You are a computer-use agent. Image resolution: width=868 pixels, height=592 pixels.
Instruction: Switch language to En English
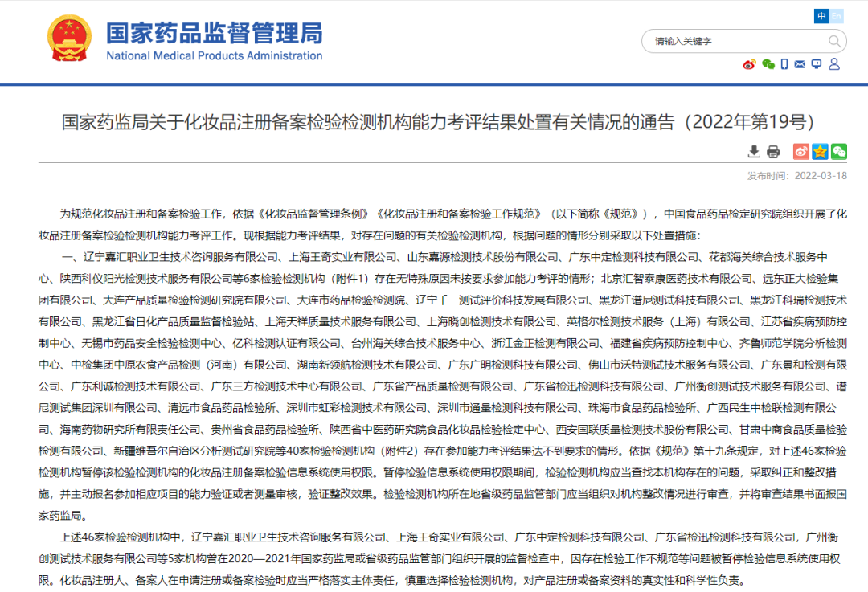pos(837,16)
